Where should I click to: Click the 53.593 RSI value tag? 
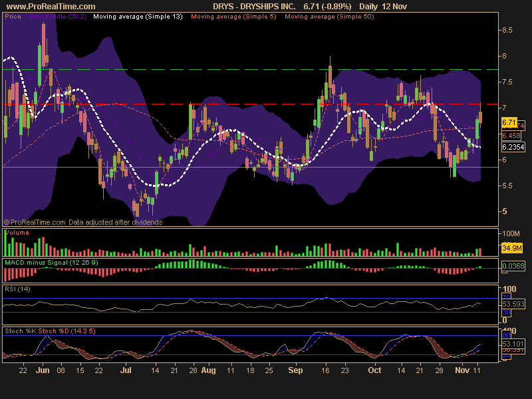[x=513, y=304]
